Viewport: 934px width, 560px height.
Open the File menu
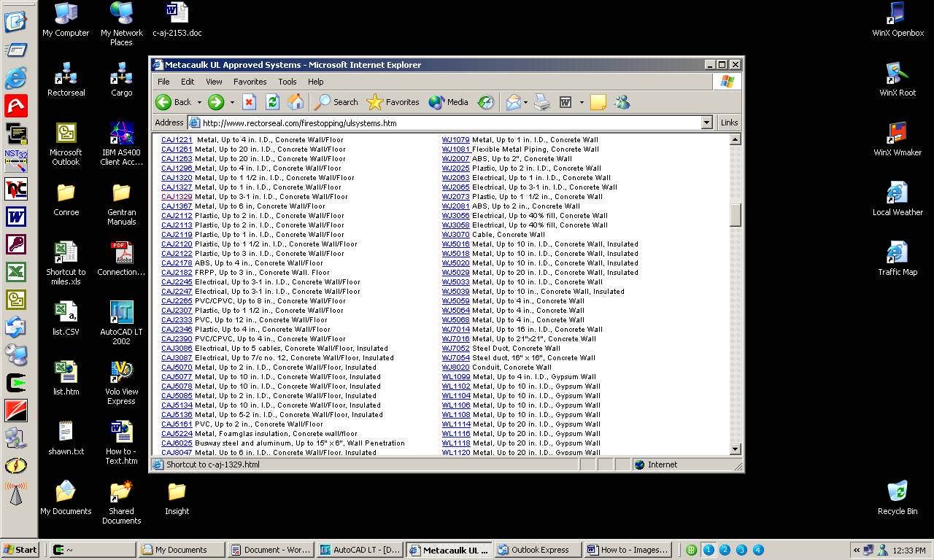point(163,82)
